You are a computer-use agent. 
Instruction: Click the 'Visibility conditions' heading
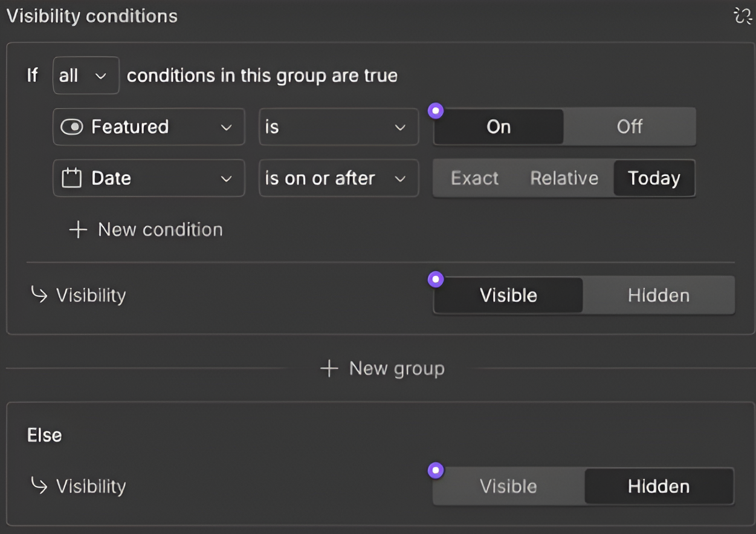click(92, 16)
